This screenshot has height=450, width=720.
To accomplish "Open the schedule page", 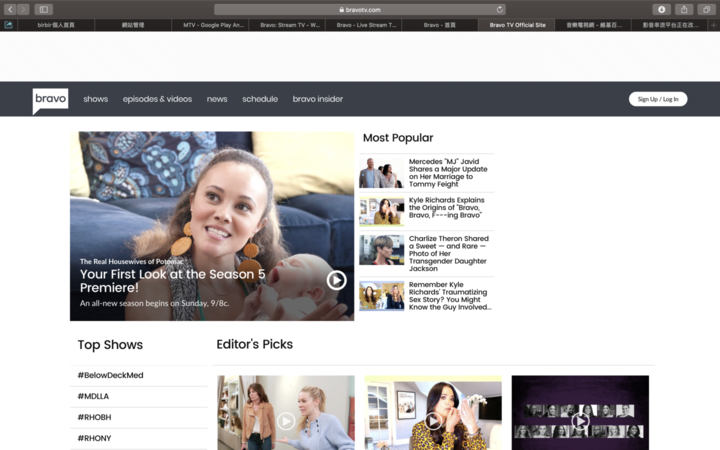I will pyautogui.click(x=260, y=99).
